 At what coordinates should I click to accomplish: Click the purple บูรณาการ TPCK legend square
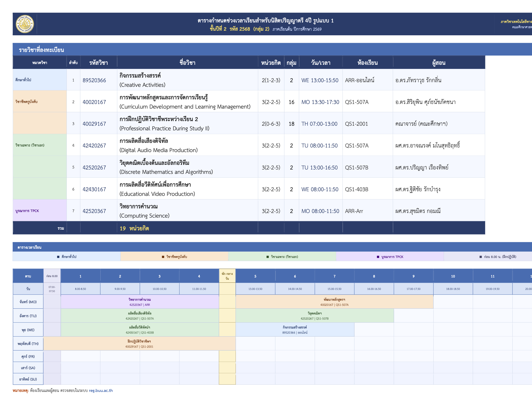point(378,257)
